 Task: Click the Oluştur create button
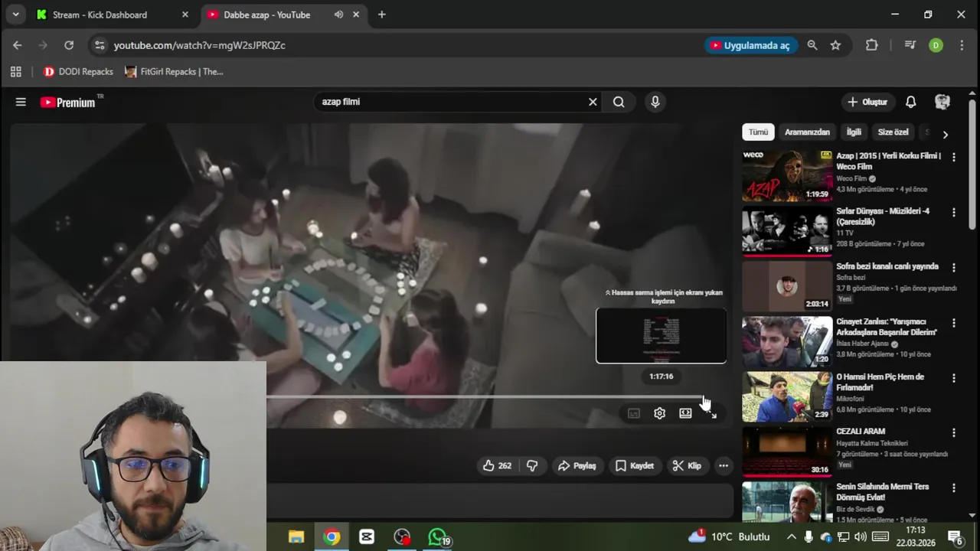pos(867,102)
